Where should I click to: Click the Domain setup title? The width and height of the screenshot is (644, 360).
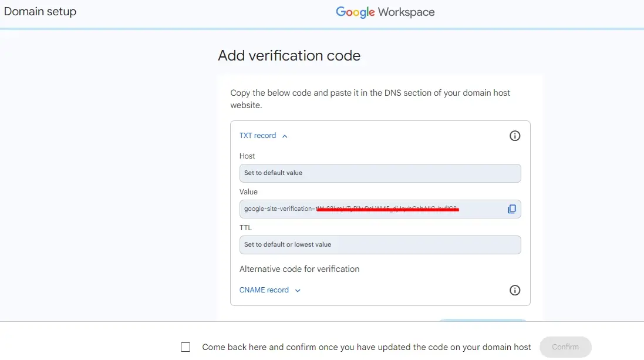(40, 12)
